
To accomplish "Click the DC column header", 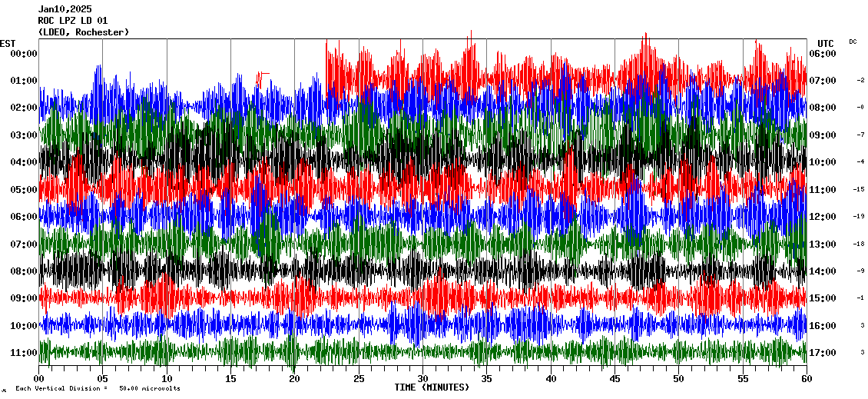I will 853,42.
